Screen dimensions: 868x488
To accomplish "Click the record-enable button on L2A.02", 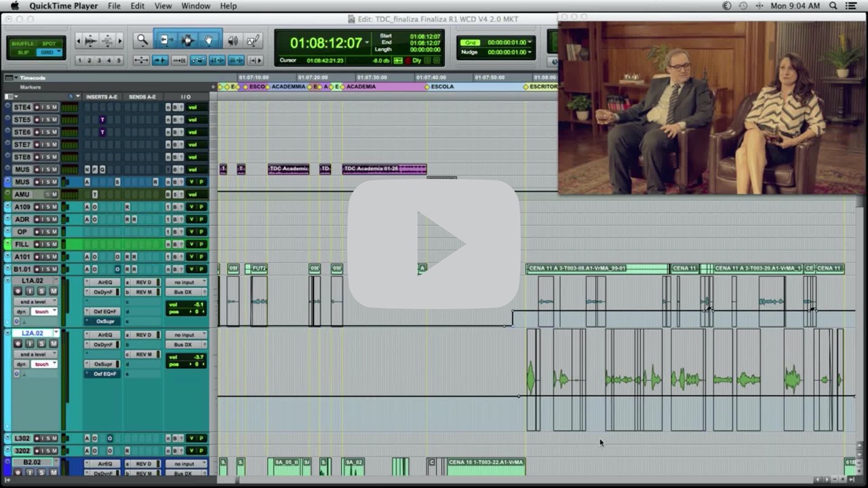I will coord(18,344).
